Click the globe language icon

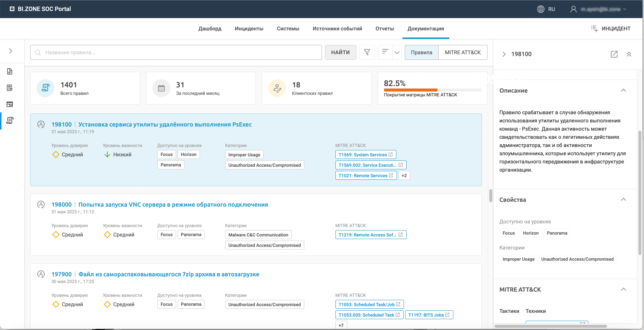pyautogui.click(x=541, y=9)
